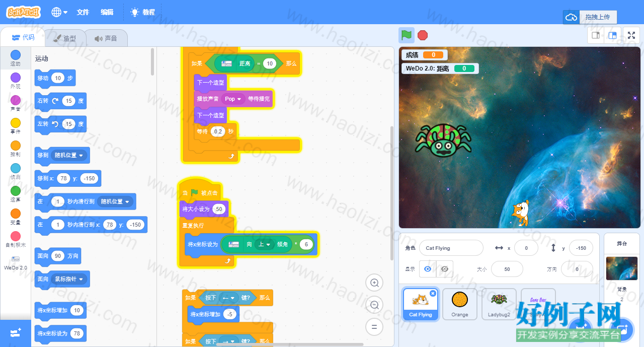644x347 pixels.
Task: Select the 侦测 light-blue category
Action: click(16, 171)
